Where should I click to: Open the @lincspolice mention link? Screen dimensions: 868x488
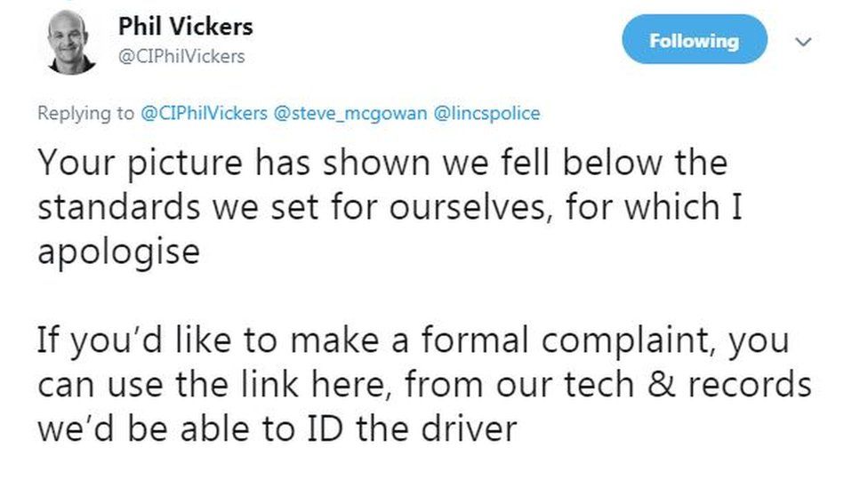487,114
